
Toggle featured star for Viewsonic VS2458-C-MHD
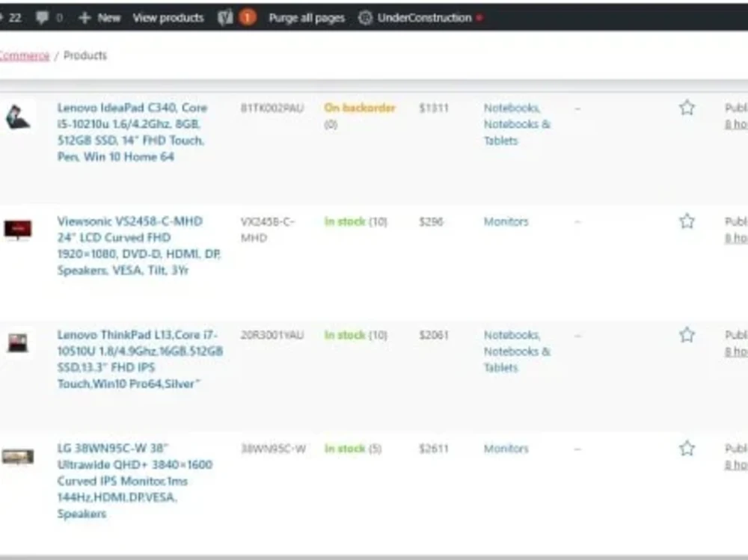click(687, 221)
